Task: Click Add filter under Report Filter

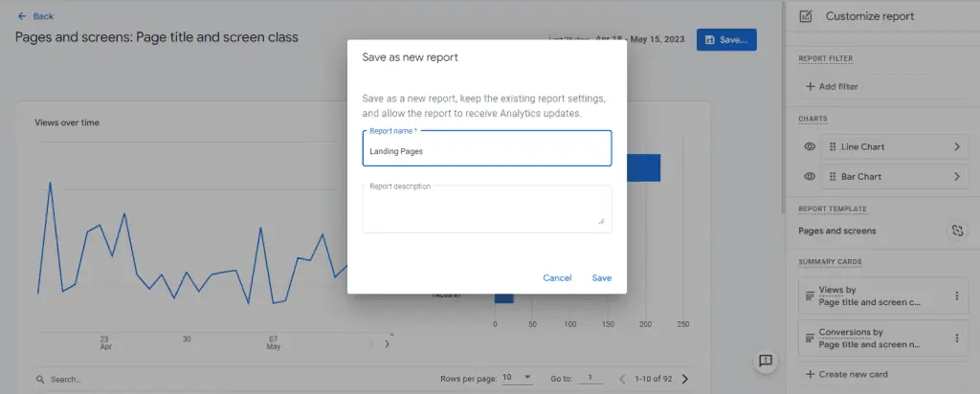Action: tap(832, 87)
